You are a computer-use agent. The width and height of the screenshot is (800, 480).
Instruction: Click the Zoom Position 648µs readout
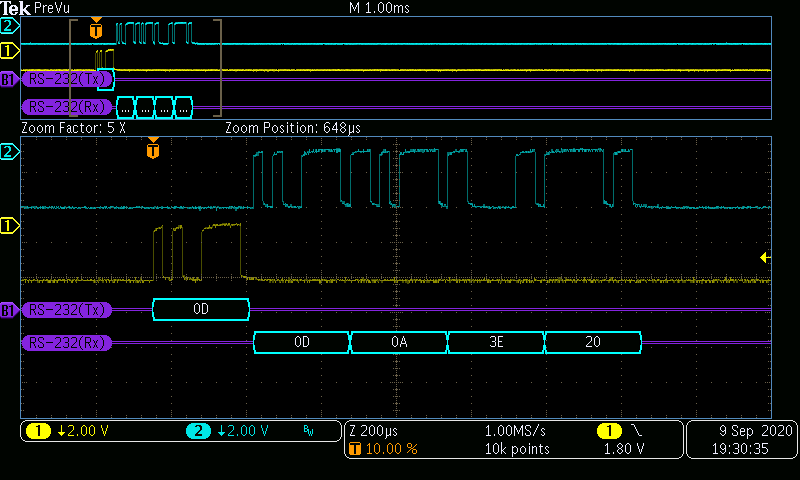pyautogui.click(x=293, y=129)
